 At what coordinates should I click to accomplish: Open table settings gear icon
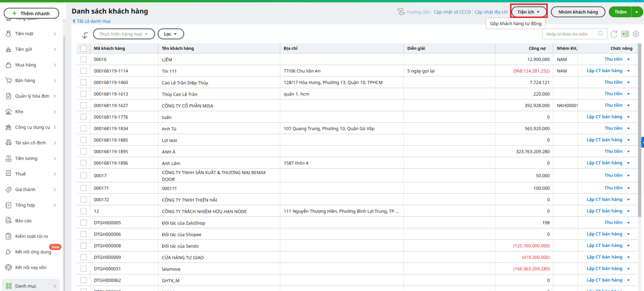[636, 34]
